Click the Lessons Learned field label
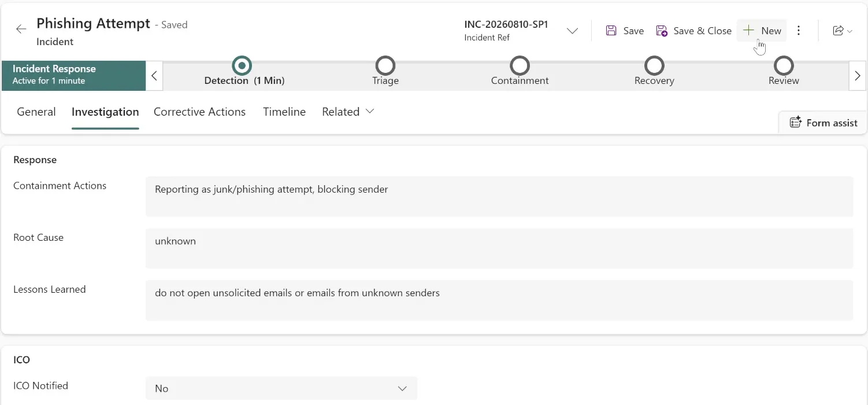Viewport: 868px width, 405px height. tap(50, 289)
